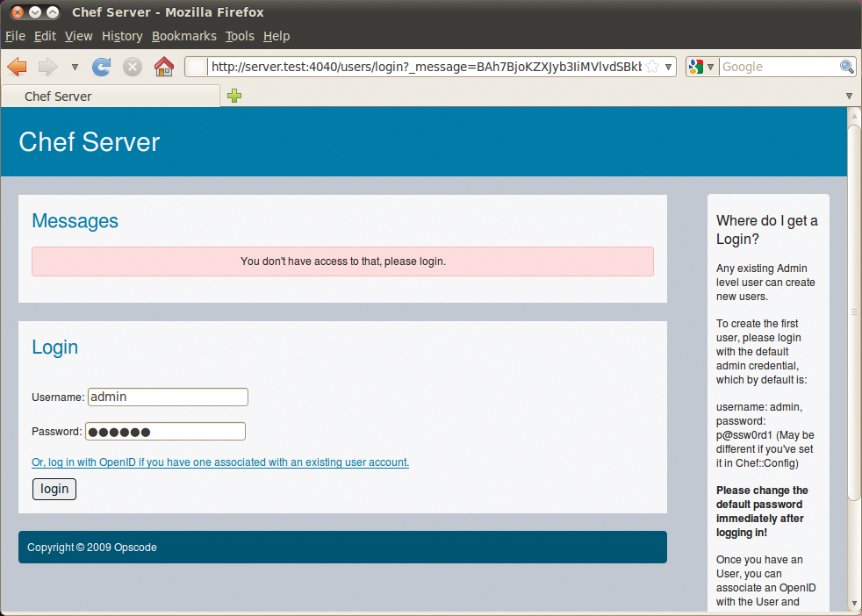Open the list all tabs dropdown
The width and height of the screenshot is (862, 616).
point(849,96)
